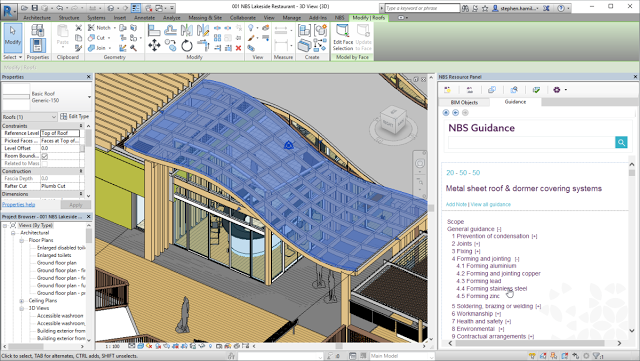Image resolution: width=640 pixels, height=361 pixels.
Task: Click the Add Note link
Action: pos(456,204)
